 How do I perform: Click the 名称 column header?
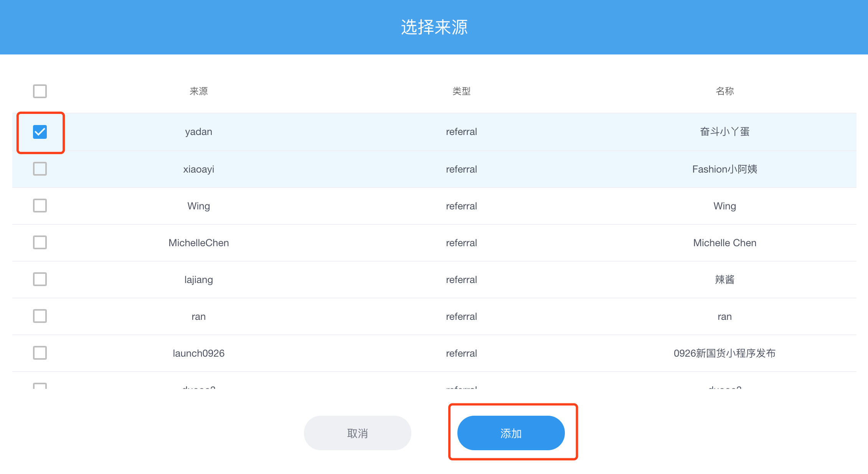point(725,91)
